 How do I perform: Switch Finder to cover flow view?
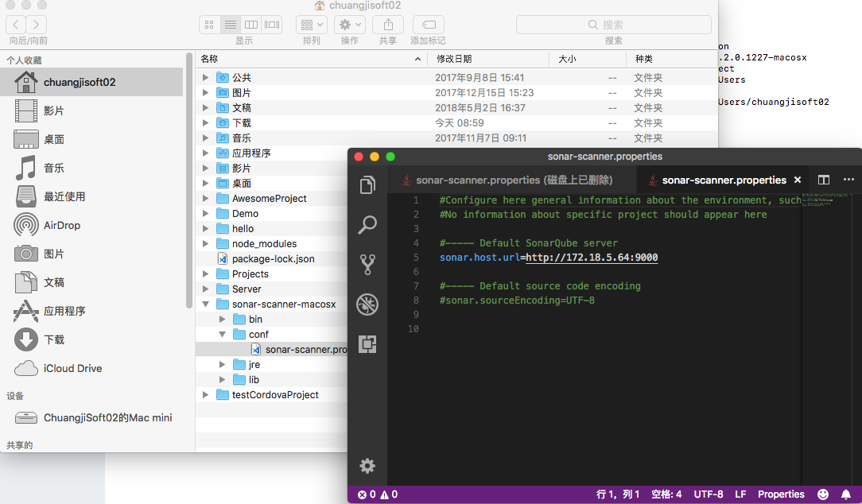click(272, 25)
